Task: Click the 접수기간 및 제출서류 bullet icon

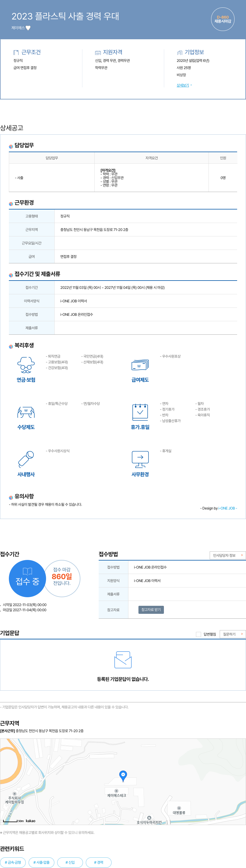Action: tap(11, 275)
